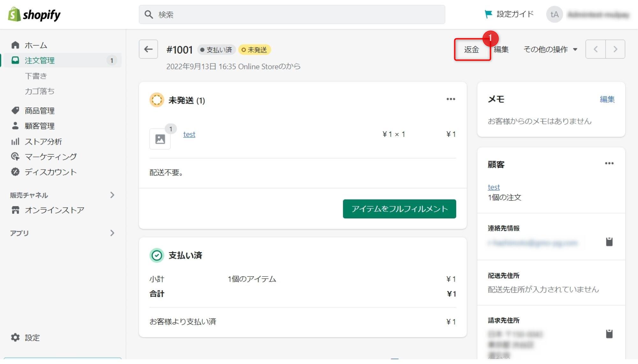Open the 顧客 card overflow menu
The image size is (638, 364).
[x=609, y=163]
